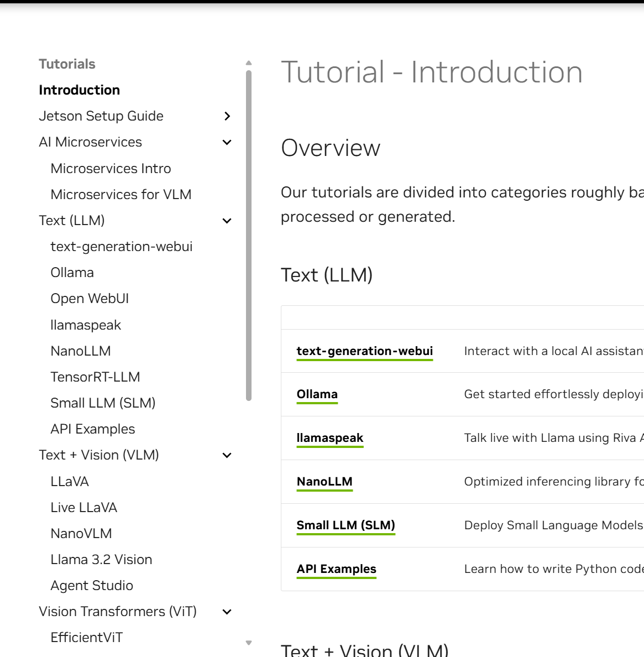Click 'Deploy Small Language Models' description
Viewport: 644px width, 657px height.
(x=554, y=525)
